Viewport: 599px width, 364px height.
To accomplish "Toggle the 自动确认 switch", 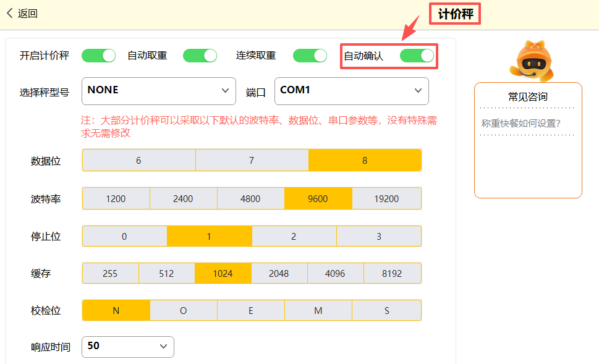I will pos(417,56).
